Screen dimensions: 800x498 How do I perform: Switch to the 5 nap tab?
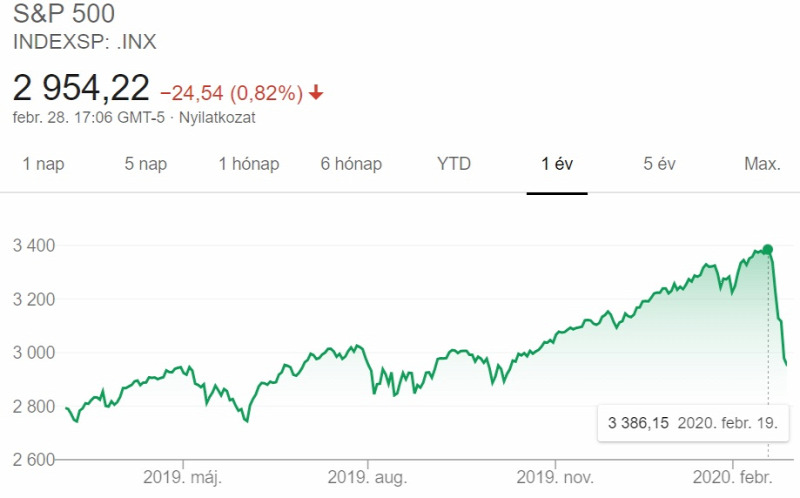click(146, 164)
